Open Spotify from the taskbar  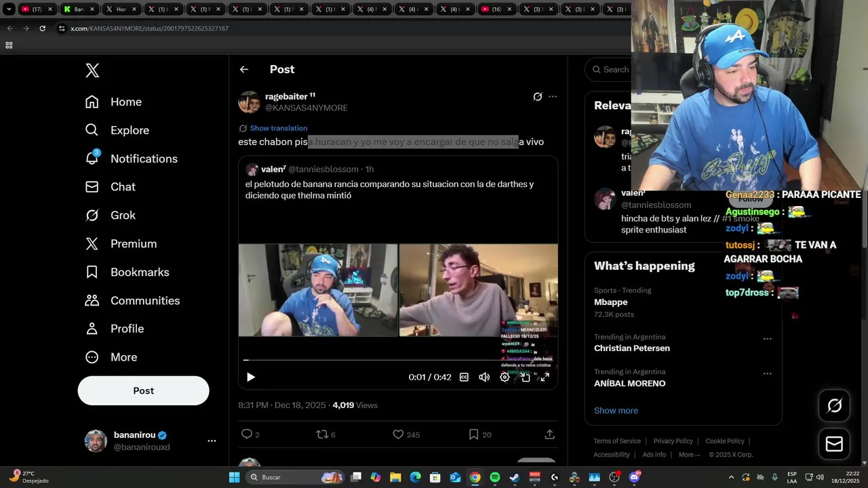495,477
